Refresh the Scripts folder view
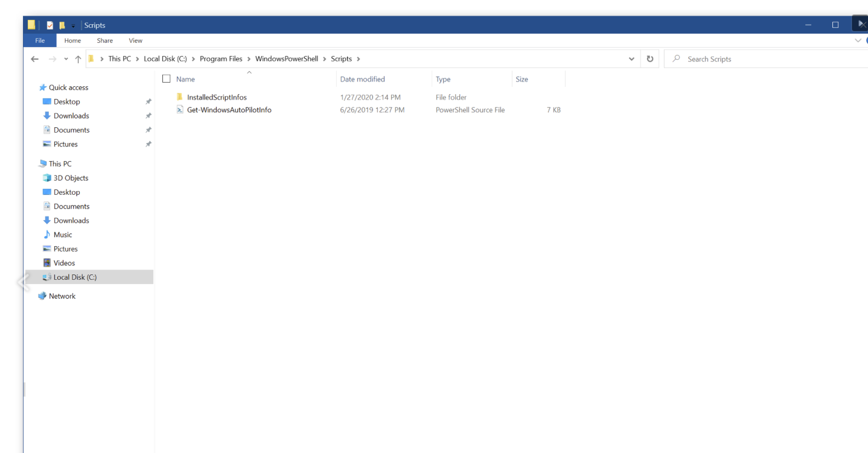The width and height of the screenshot is (868, 453). [x=649, y=59]
